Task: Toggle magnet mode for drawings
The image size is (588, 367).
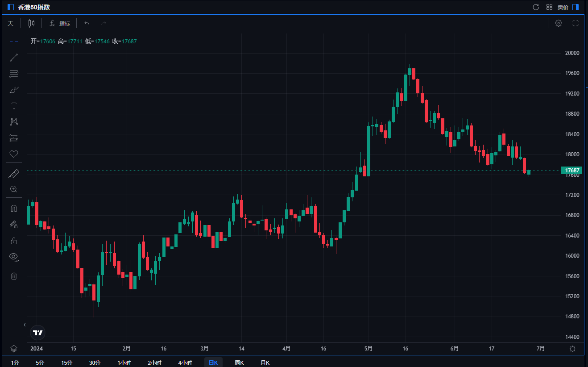Action: (14, 209)
